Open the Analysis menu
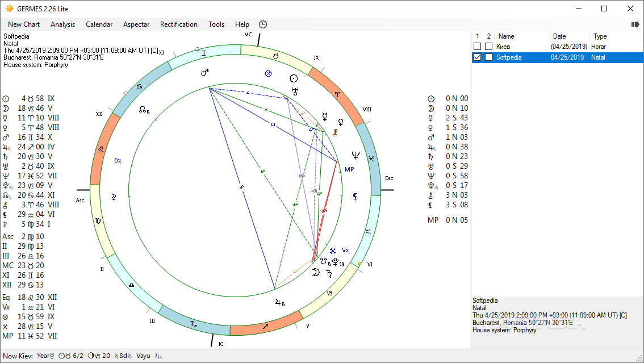 (62, 24)
